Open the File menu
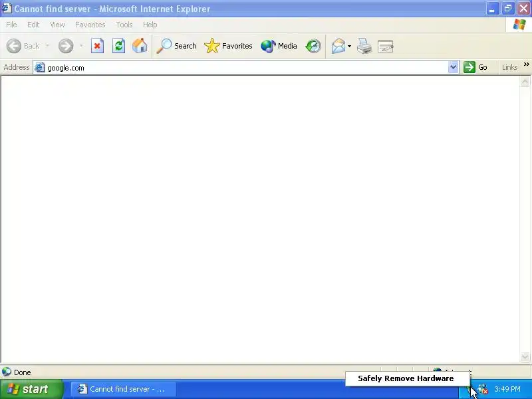 click(x=11, y=25)
